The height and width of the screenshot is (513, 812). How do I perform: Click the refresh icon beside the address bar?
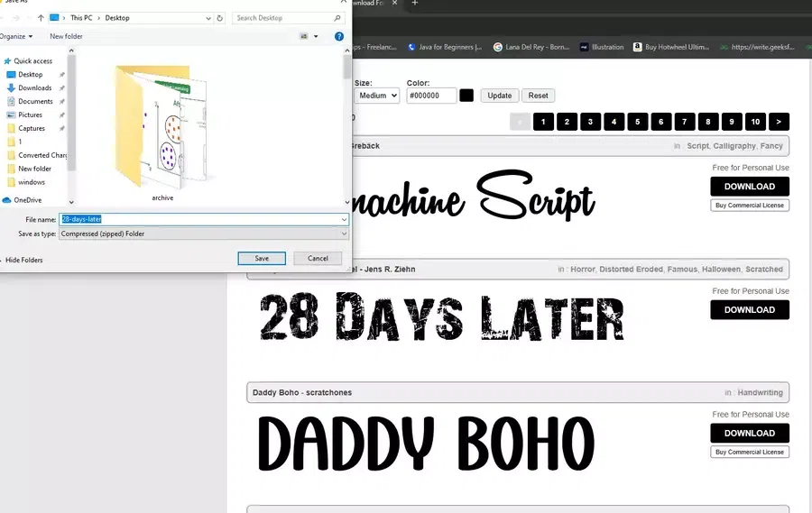coord(219,18)
